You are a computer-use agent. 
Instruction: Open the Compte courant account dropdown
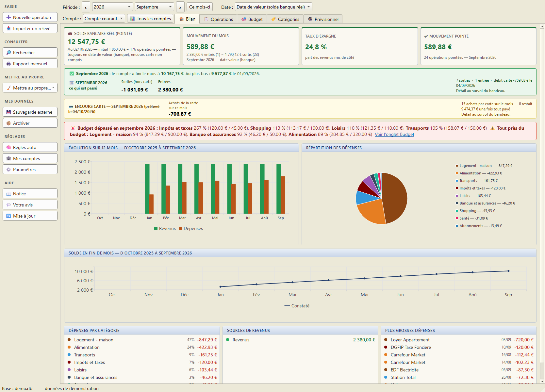104,19
